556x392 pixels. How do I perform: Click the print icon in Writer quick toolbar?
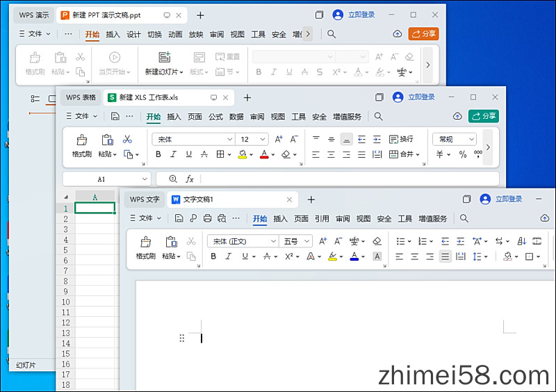(207, 218)
